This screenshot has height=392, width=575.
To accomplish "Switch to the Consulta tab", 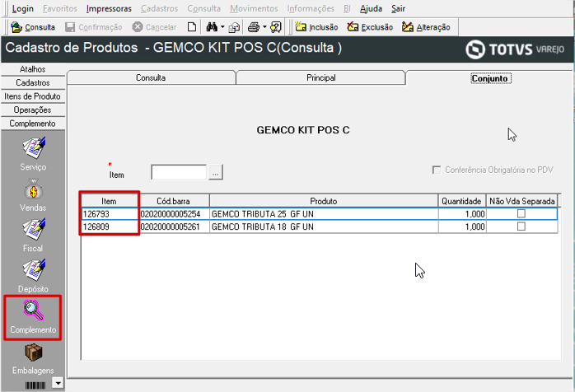I will tap(151, 77).
